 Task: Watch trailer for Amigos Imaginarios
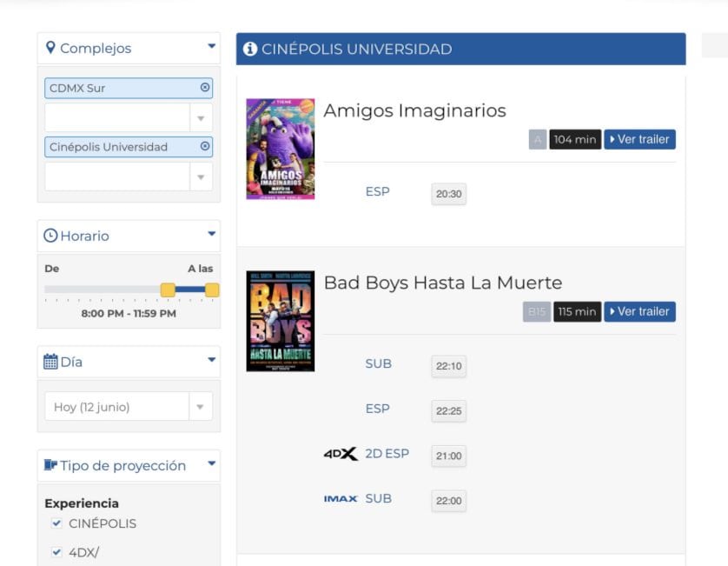click(x=639, y=139)
